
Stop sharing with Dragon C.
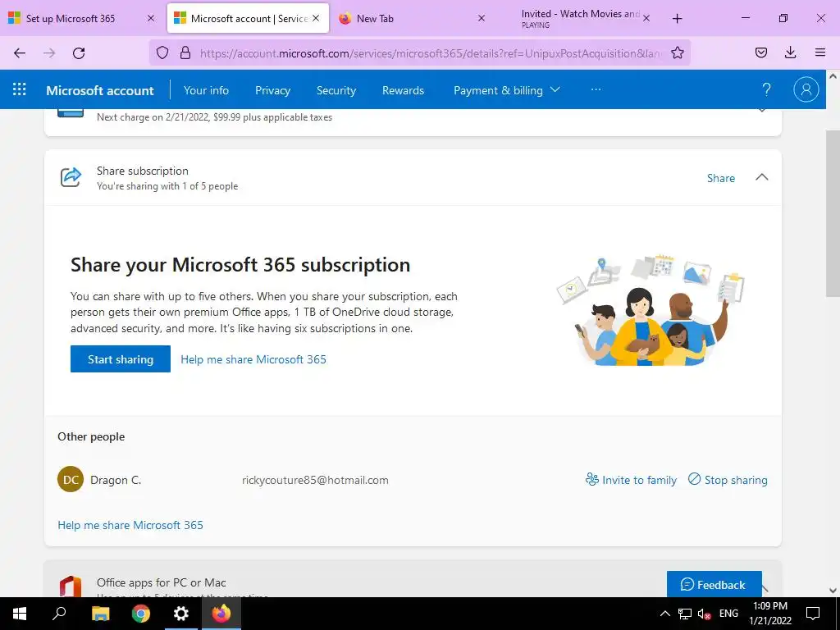pos(728,479)
